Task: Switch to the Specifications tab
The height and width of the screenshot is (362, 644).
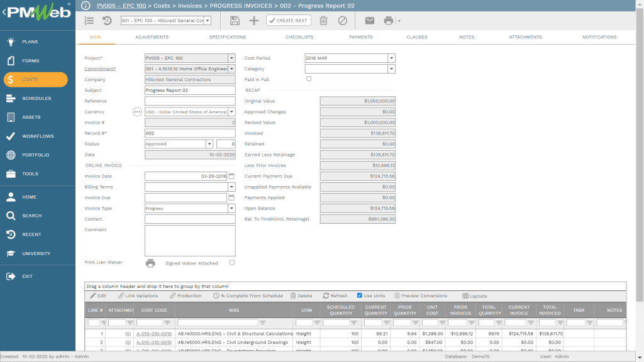Action: (x=228, y=37)
